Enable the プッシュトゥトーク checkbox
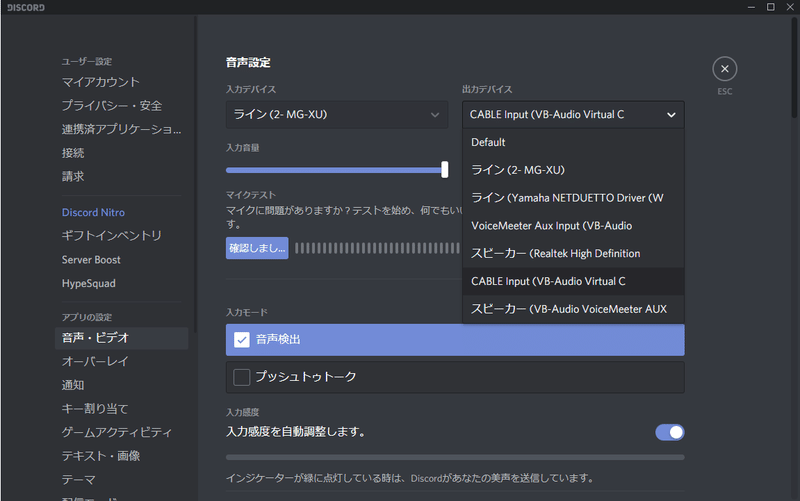This screenshot has height=501, width=800. pyautogui.click(x=241, y=378)
